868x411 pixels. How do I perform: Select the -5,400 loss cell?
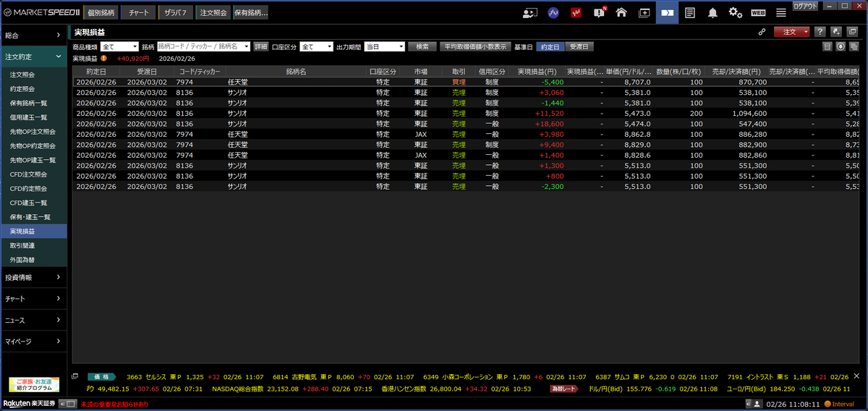(x=537, y=82)
